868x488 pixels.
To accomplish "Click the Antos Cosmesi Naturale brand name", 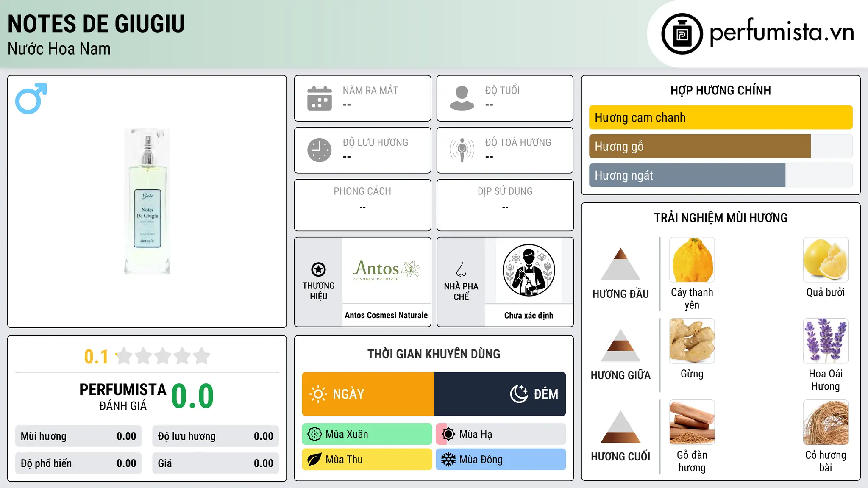I will 386,315.
